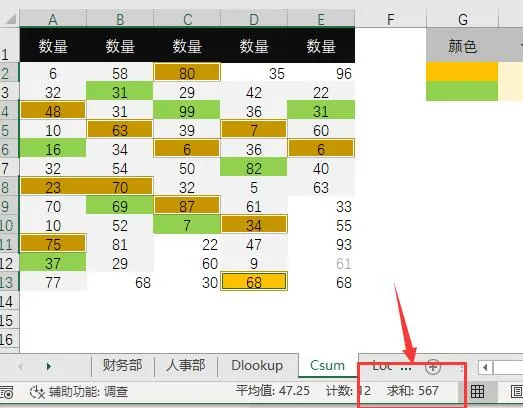This screenshot has height=408, width=523.
Task: Click the Select All corner triangle
Action: pos(10,19)
